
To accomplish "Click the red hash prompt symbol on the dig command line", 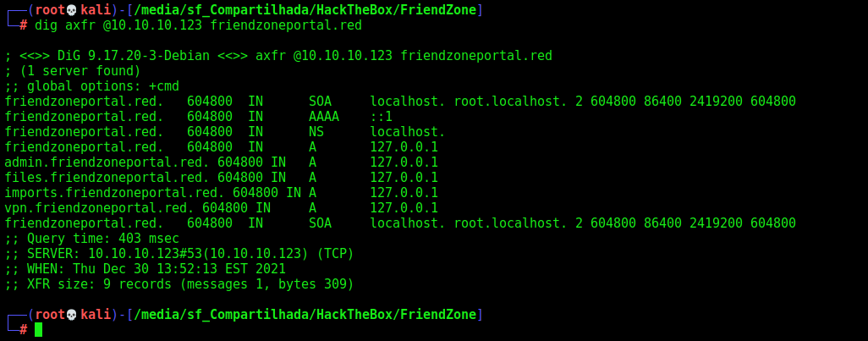I will [23, 25].
